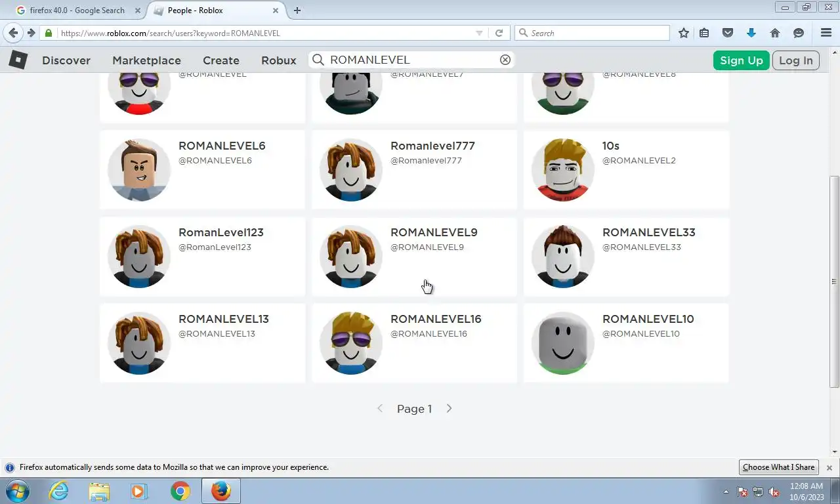This screenshot has height=504, width=840.
Task: Open ROMANLEVEL33 profile name link
Action: pyautogui.click(x=649, y=232)
